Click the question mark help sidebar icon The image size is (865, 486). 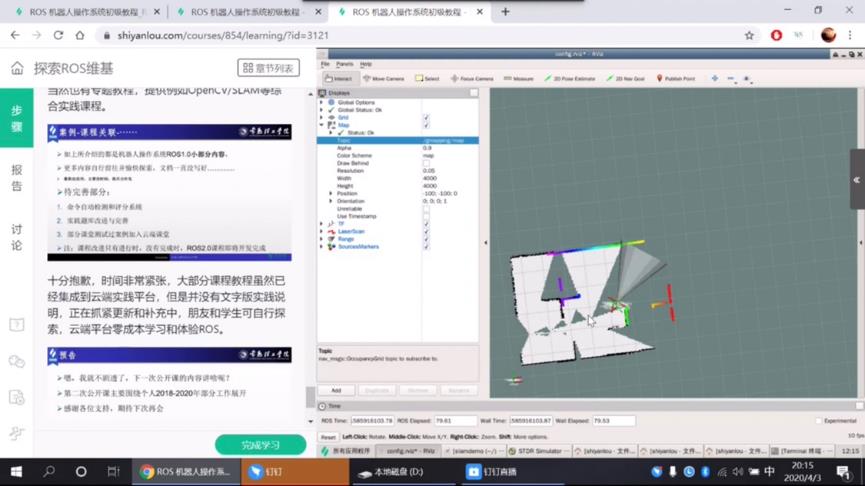[17, 324]
